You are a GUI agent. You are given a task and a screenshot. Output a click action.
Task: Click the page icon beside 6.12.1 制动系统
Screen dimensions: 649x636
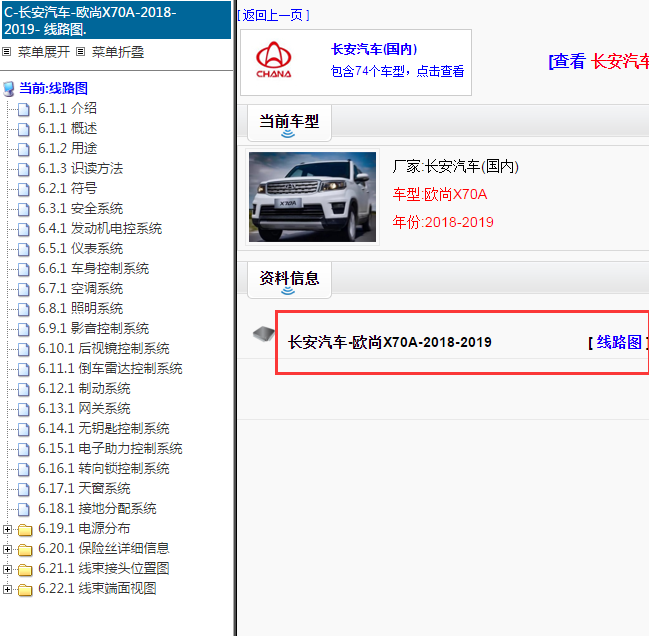coord(24,389)
